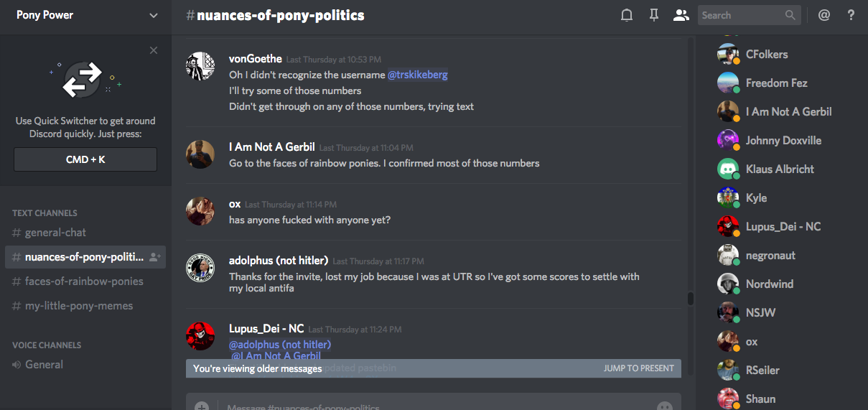Open recent mentions inbox

(x=824, y=15)
